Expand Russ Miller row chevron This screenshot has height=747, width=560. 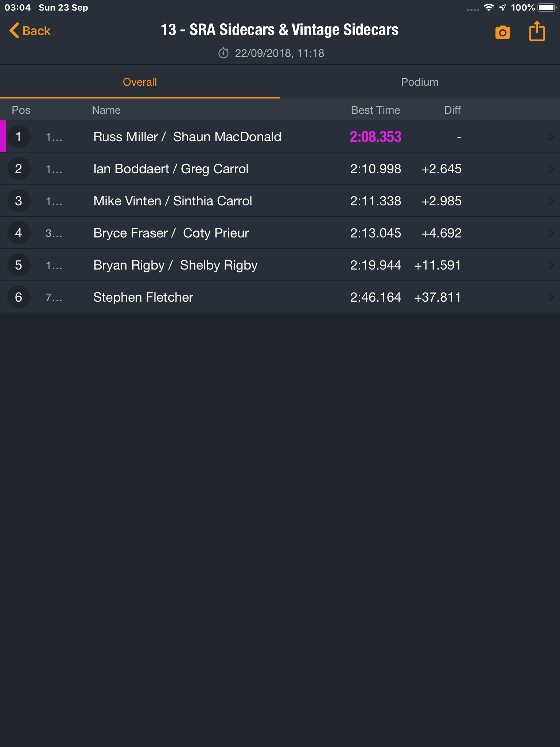(x=551, y=136)
